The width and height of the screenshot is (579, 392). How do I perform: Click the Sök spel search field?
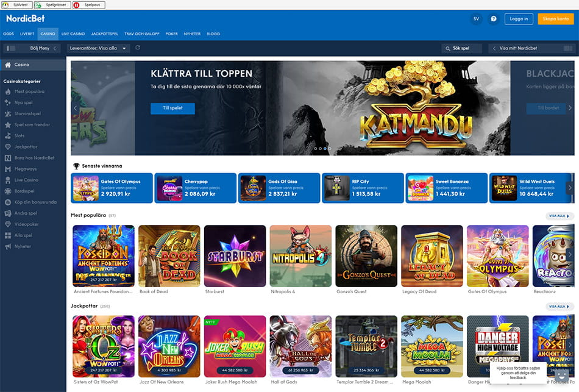tap(461, 48)
